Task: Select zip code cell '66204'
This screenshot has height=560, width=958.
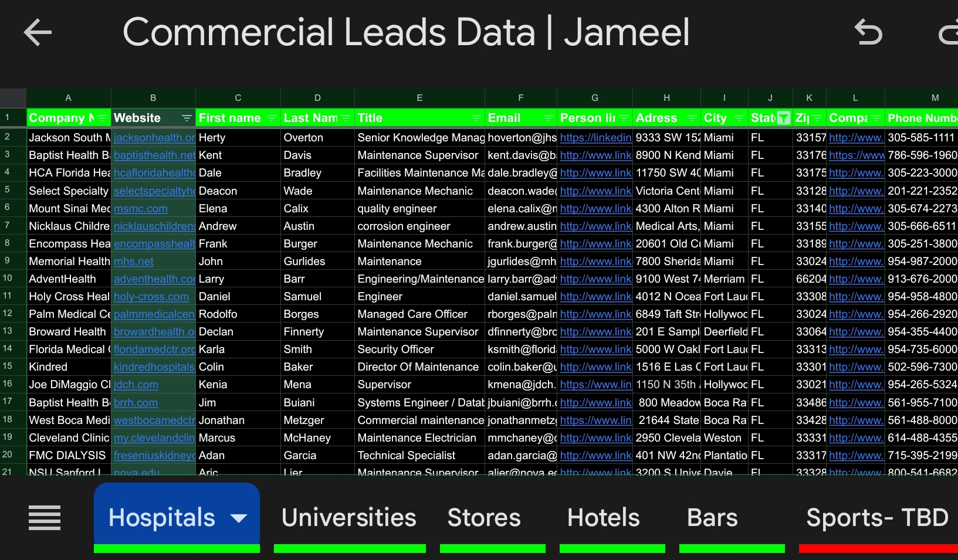Action: (x=810, y=279)
